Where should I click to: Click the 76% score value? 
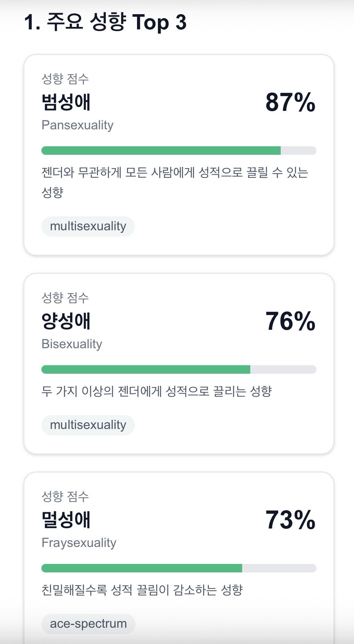click(290, 321)
